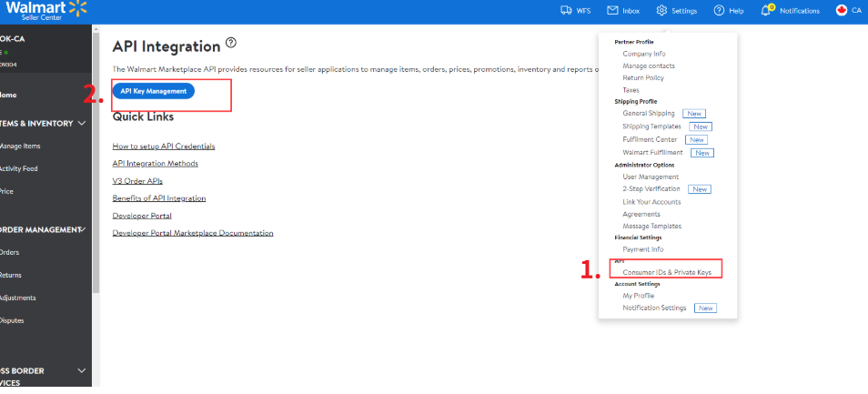Select 2-Step Verification menu entry

pos(651,188)
